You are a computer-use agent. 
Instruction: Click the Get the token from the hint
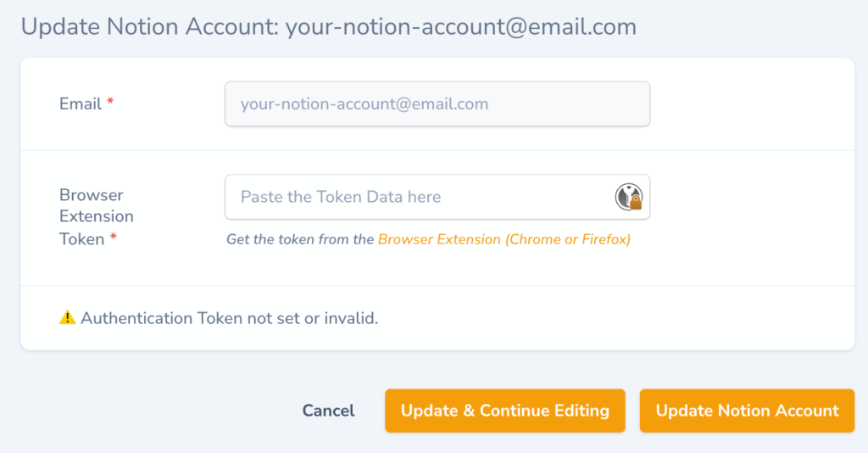coord(300,239)
